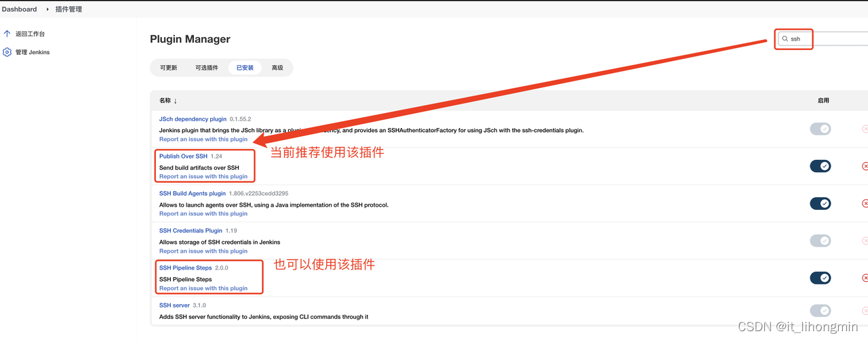Image resolution: width=868 pixels, height=340 pixels.
Task: Open SSH Pipeline Steps plugin link
Action: click(185, 268)
